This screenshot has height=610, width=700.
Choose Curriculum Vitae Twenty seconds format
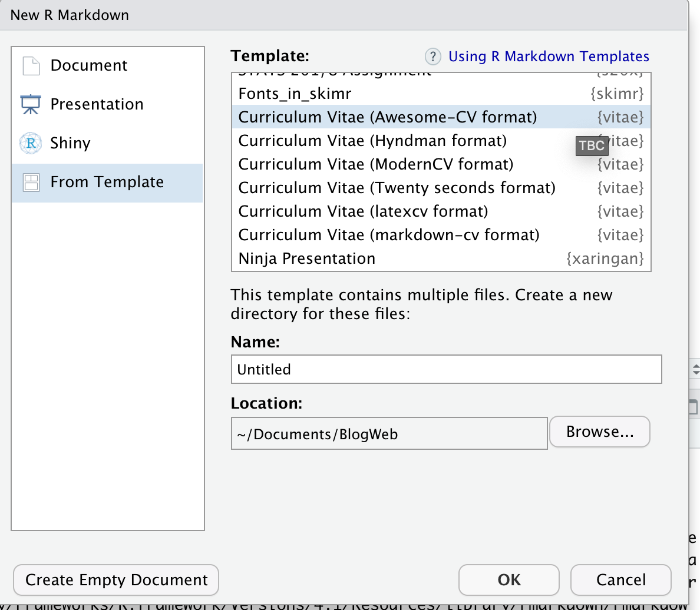[x=441, y=188]
